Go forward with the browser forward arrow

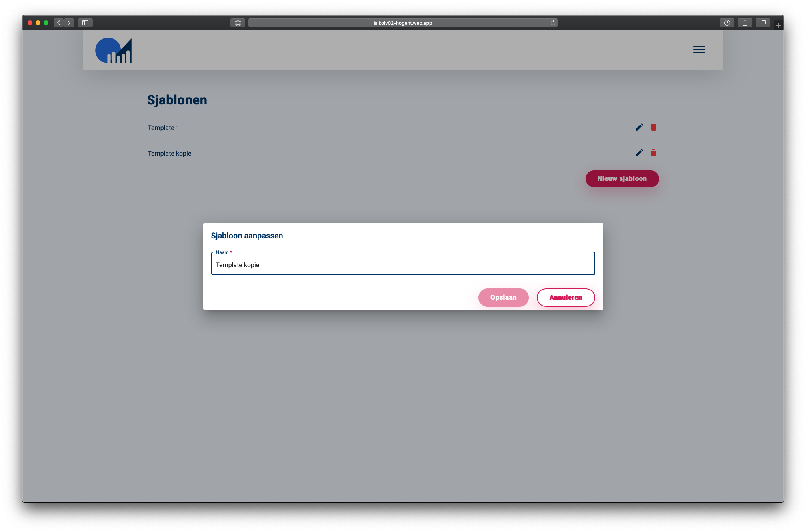click(x=69, y=23)
